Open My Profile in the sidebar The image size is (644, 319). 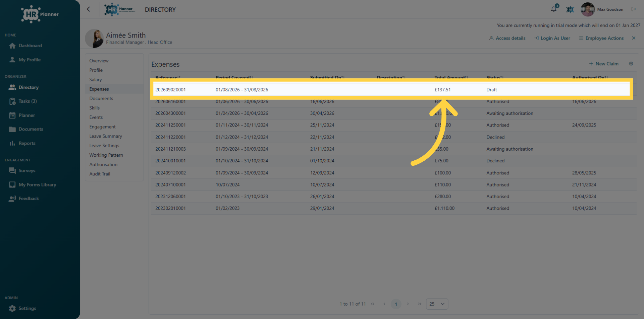25,60
